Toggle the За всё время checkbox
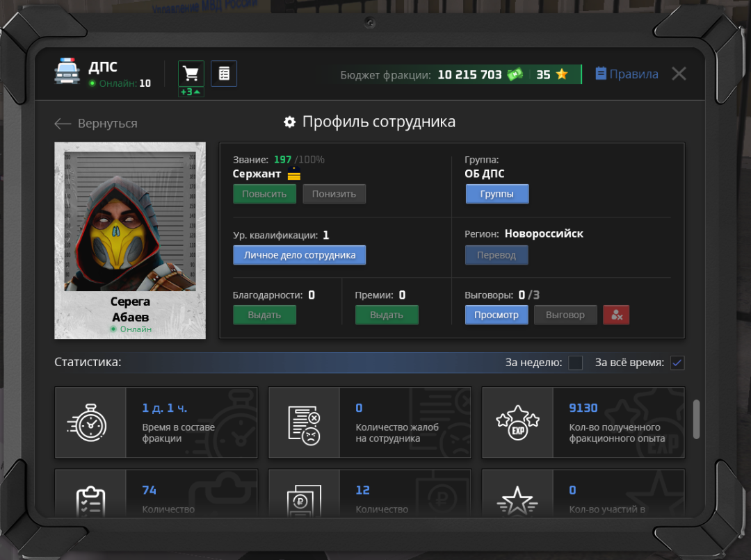 click(677, 363)
